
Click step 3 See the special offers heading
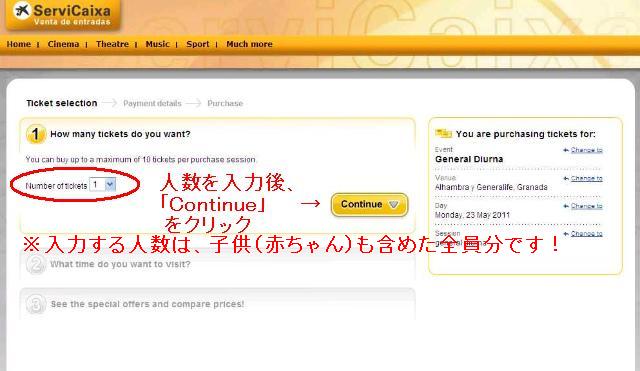(x=147, y=304)
